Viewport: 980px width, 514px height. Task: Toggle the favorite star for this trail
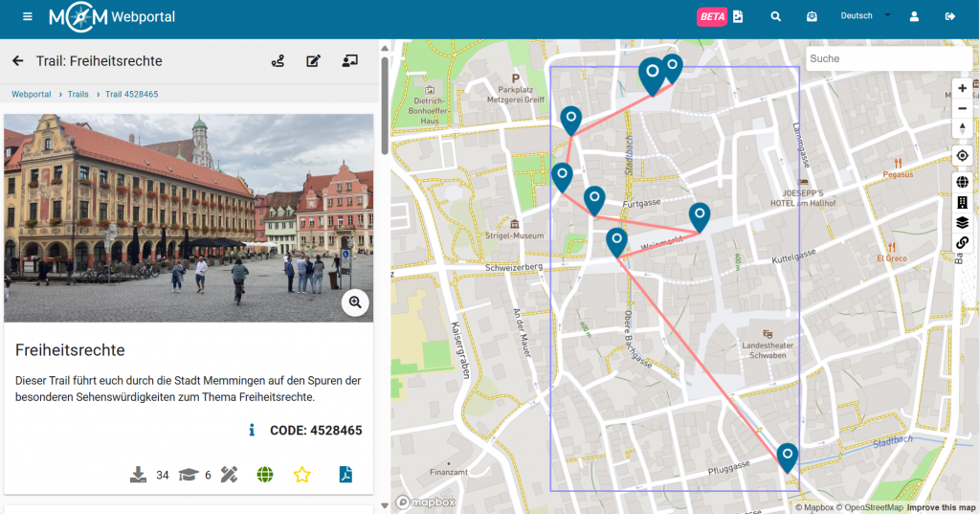coord(302,475)
